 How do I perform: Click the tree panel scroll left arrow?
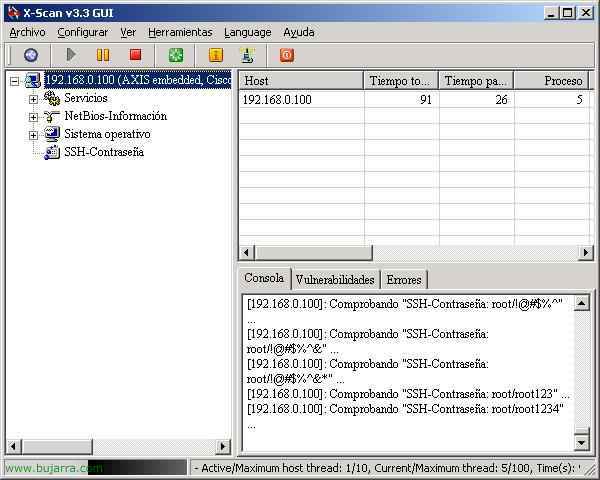tap(13, 446)
